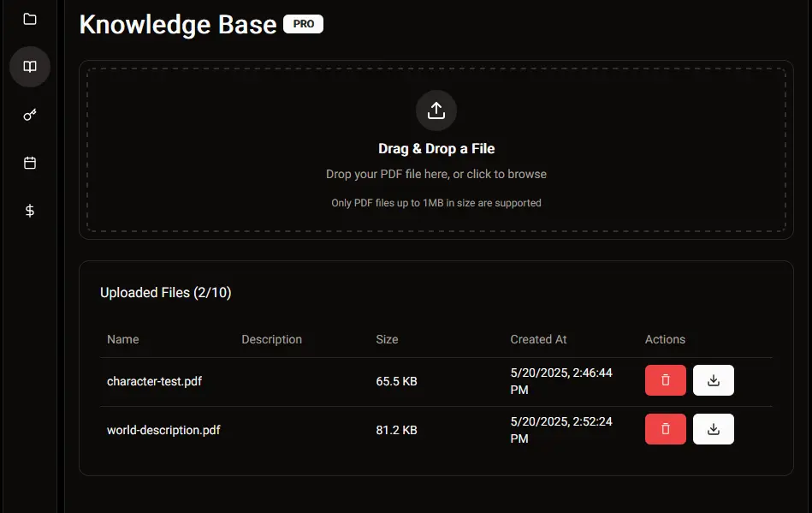The width and height of the screenshot is (812, 513).
Task: Delete the character-test.pdf file
Action: [x=665, y=380]
